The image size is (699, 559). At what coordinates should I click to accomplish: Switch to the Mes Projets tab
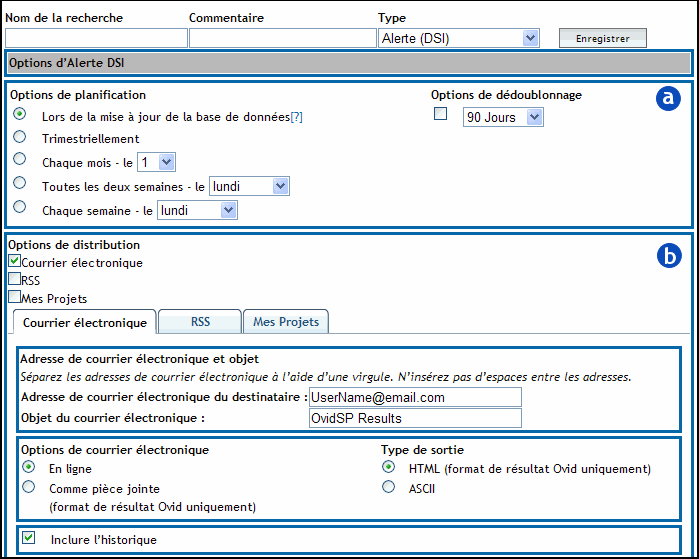click(286, 322)
